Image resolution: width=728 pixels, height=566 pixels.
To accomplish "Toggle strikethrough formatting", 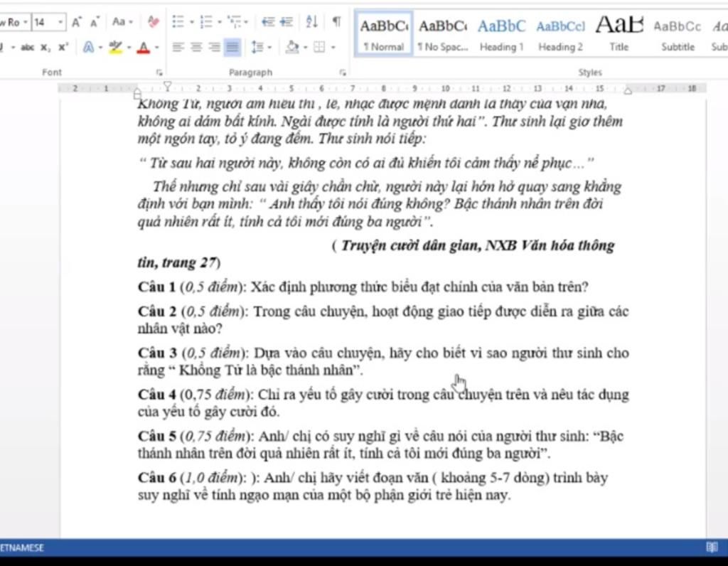I will [28, 48].
